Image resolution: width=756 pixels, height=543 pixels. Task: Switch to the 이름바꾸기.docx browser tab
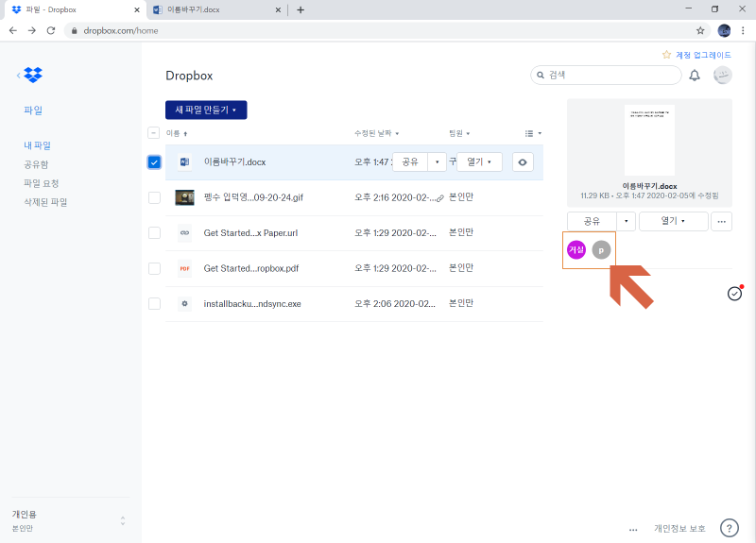click(217, 9)
